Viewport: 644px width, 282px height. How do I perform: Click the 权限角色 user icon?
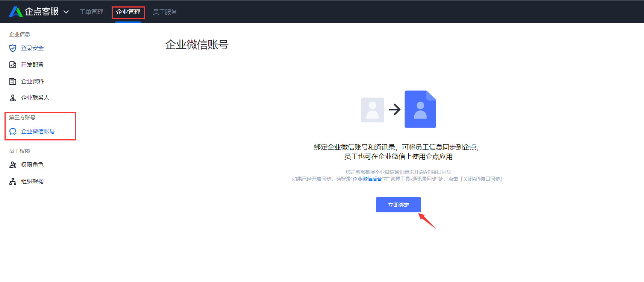coord(13,165)
